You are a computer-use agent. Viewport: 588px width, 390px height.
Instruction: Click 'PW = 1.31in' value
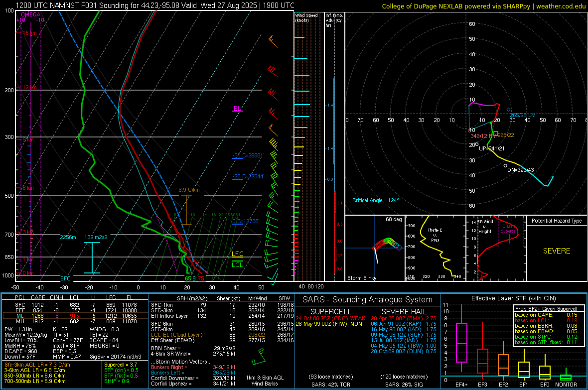(x=18, y=329)
